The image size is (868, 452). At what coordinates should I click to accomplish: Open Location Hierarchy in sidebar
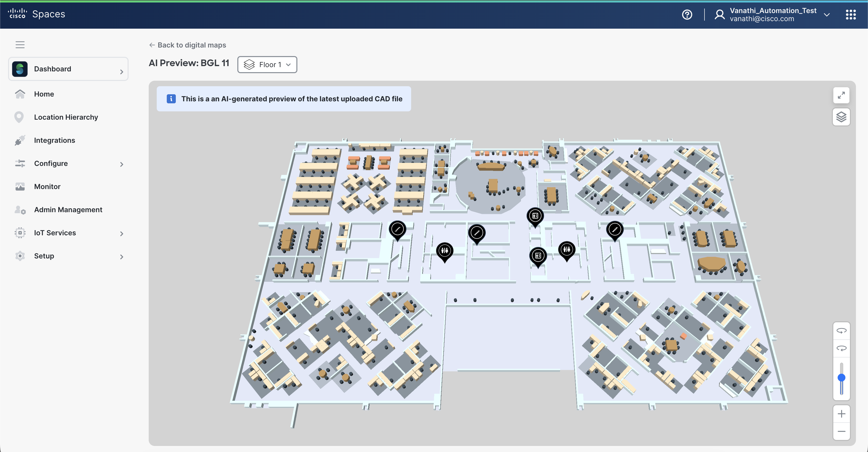click(x=66, y=117)
